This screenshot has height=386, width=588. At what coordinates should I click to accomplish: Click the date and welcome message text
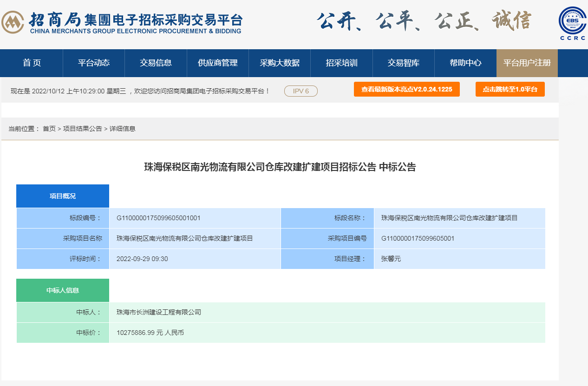pos(140,91)
